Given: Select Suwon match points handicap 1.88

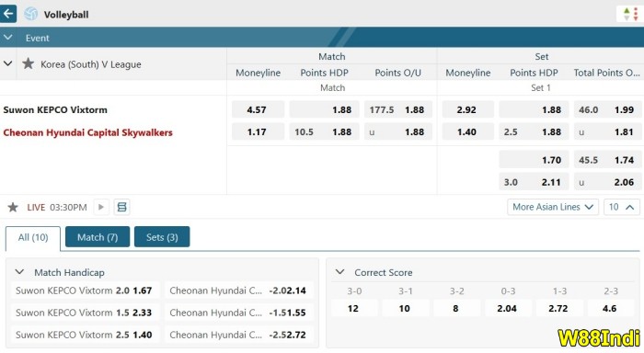Looking at the screenshot, I should tap(324, 109).
